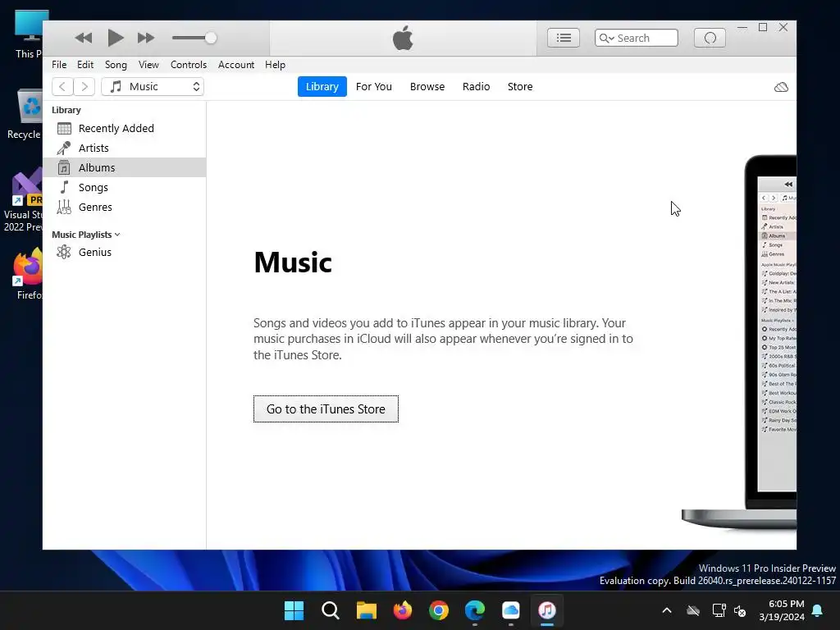This screenshot has height=630, width=840.
Task: Adjust the volume slider knob
Action: click(x=211, y=38)
